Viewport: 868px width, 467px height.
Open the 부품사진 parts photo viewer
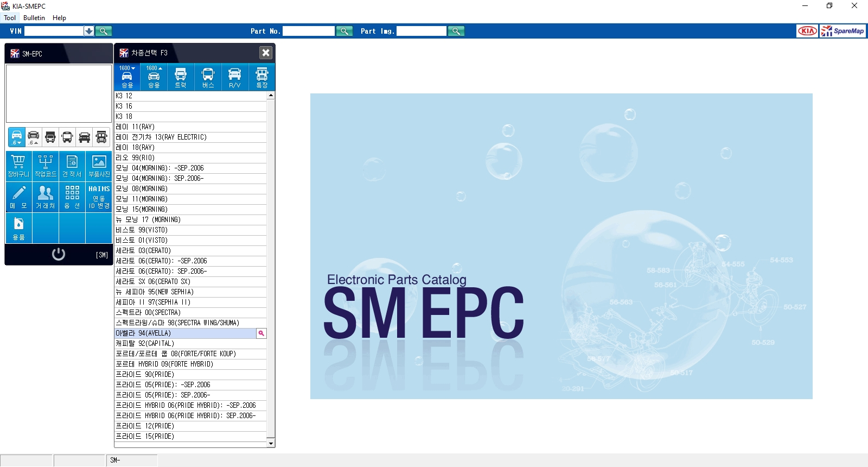click(99, 166)
